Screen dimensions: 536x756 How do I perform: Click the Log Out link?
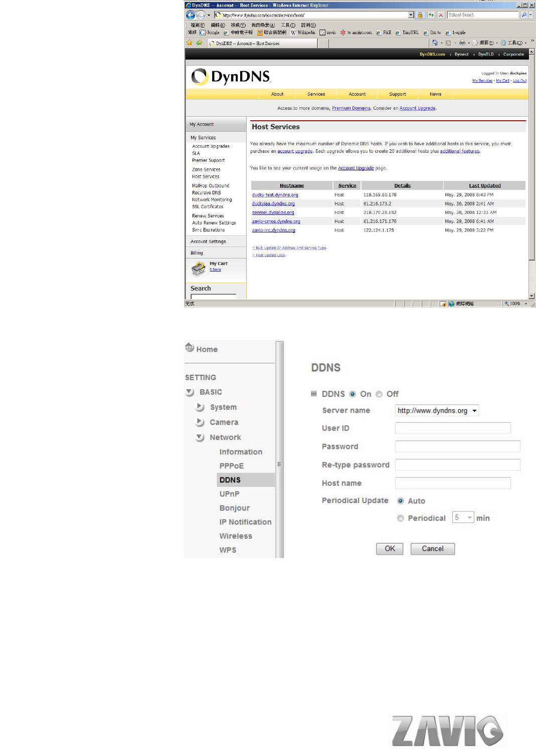519,81
